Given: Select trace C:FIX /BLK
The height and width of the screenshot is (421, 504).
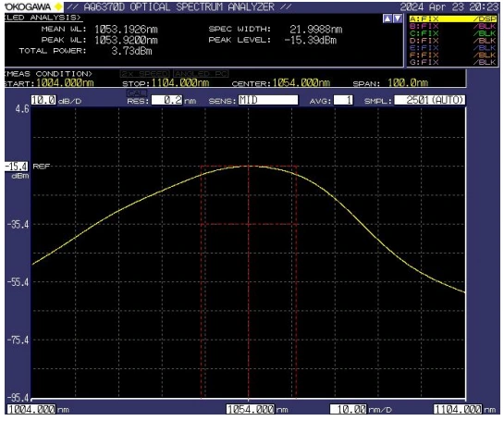Looking at the screenshot, I should 453,33.
